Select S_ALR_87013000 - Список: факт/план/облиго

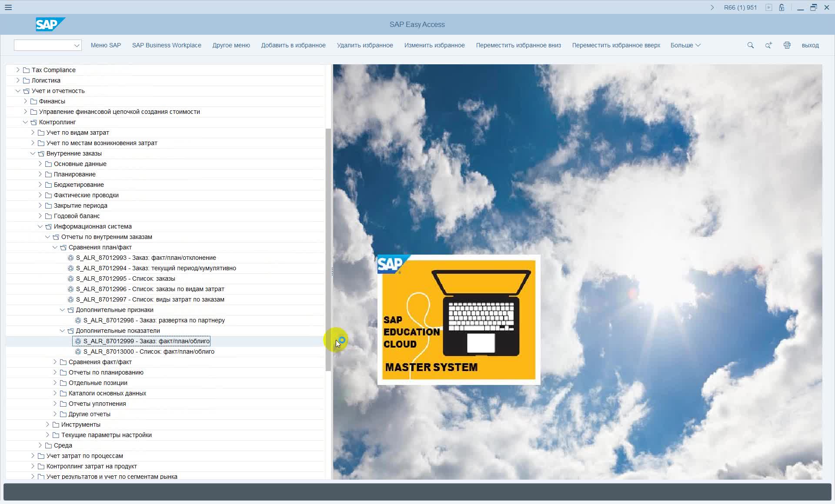(149, 351)
